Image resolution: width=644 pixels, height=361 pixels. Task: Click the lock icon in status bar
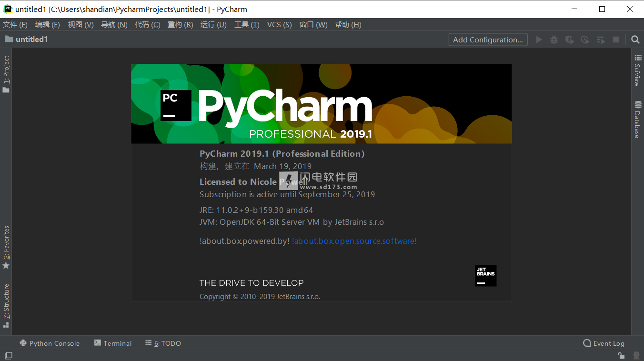point(621,355)
